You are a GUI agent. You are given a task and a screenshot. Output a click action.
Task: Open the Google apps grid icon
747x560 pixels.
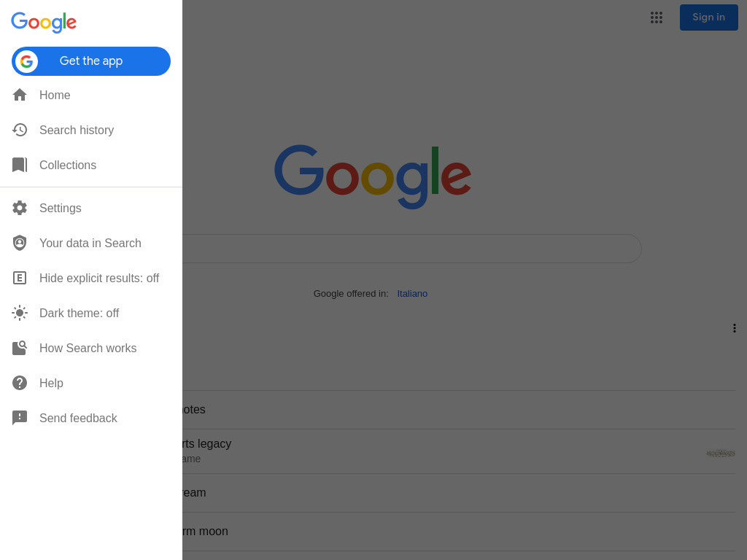(657, 17)
